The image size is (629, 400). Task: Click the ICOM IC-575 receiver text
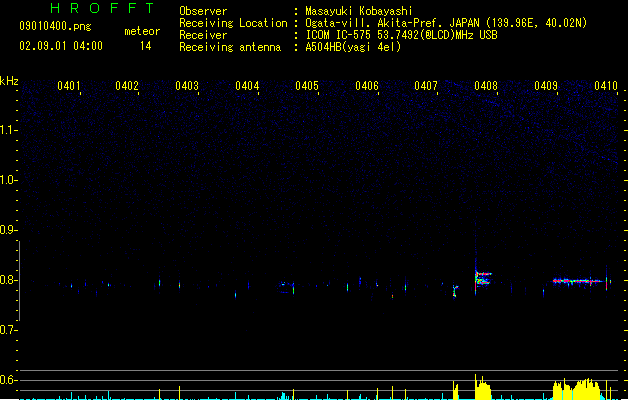[401, 35]
